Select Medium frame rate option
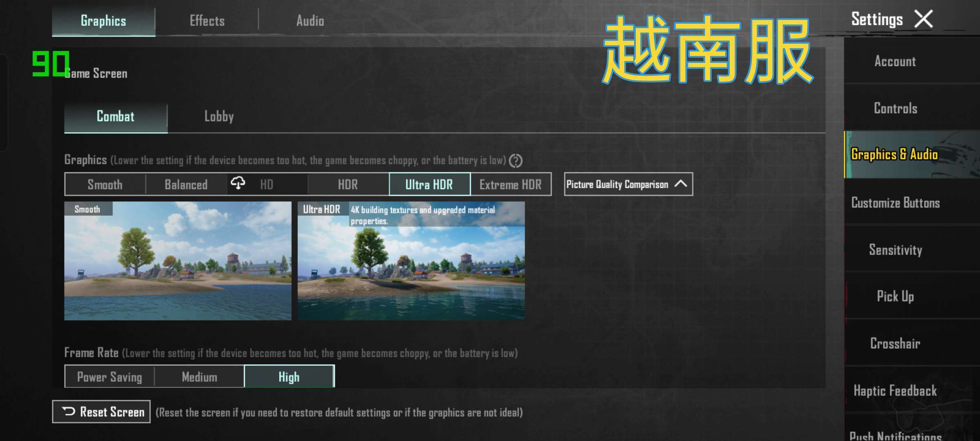980x441 pixels. [x=199, y=377]
